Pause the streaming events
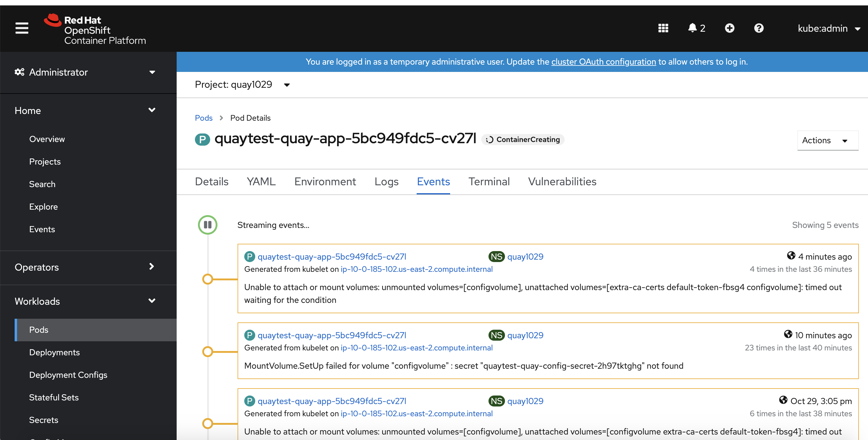This screenshot has height=440, width=868. coord(208,225)
